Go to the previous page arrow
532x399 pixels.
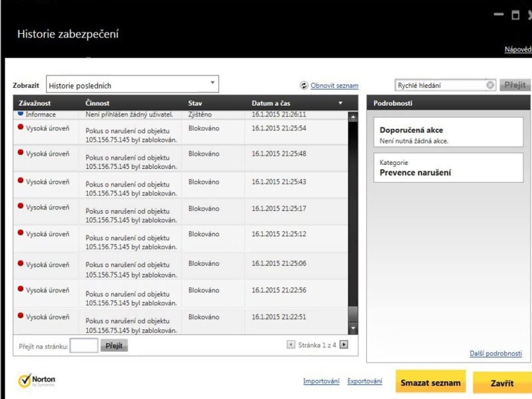click(291, 344)
